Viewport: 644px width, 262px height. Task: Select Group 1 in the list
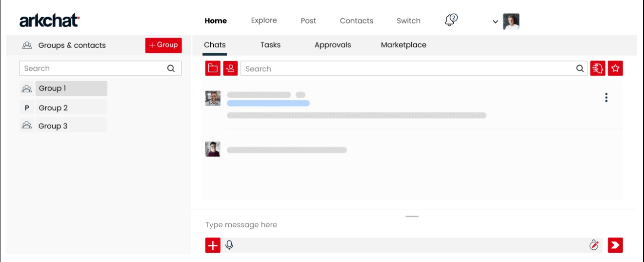[71, 88]
